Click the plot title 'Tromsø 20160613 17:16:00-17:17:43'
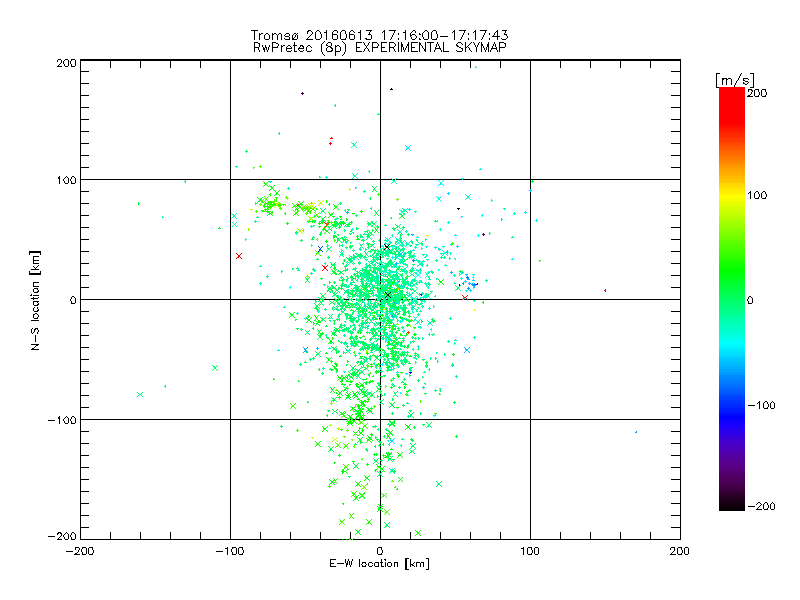 pyautogui.click(x=379, y=35)
